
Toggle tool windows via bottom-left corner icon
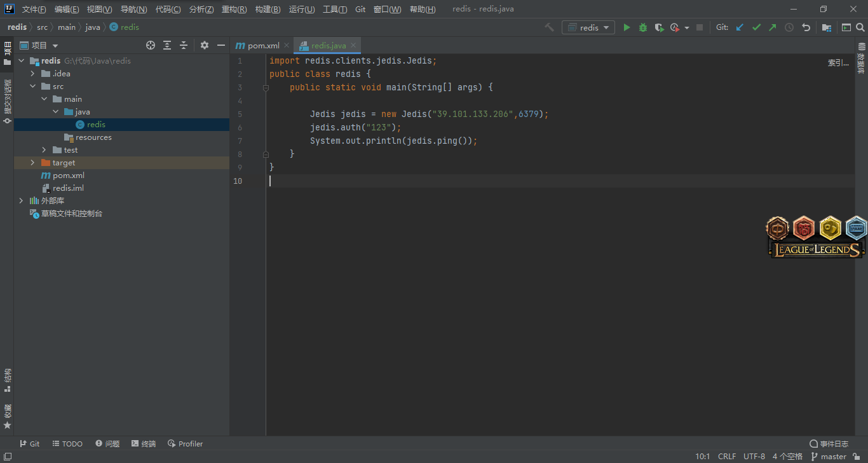click(x=7, y=457)
